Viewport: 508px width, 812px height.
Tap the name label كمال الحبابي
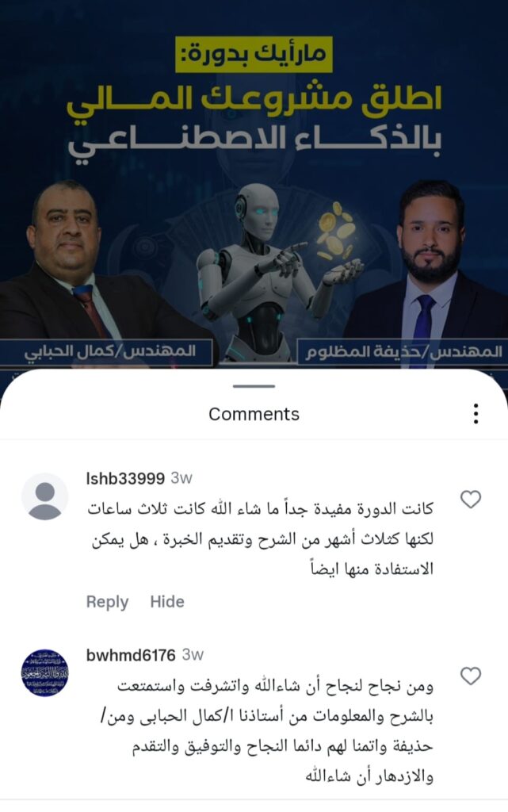(109, 351)
